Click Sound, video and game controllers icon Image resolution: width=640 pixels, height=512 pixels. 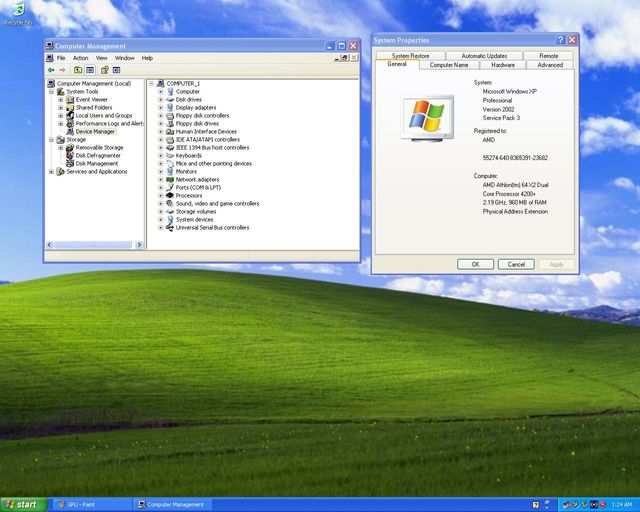pos(170,204)
